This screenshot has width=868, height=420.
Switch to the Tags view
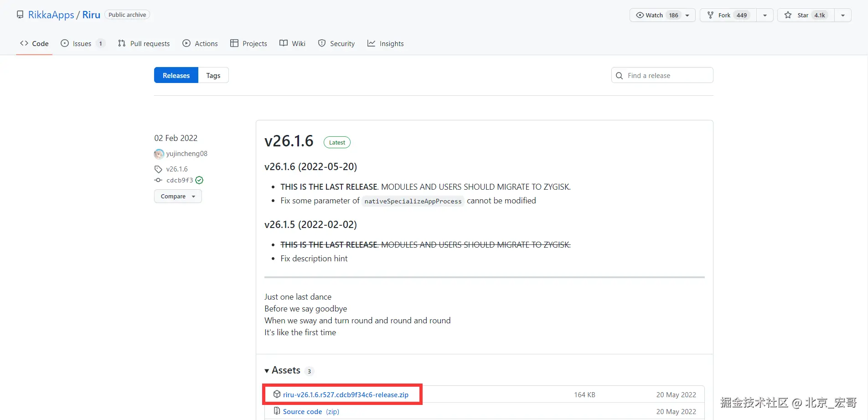point(213,75)
